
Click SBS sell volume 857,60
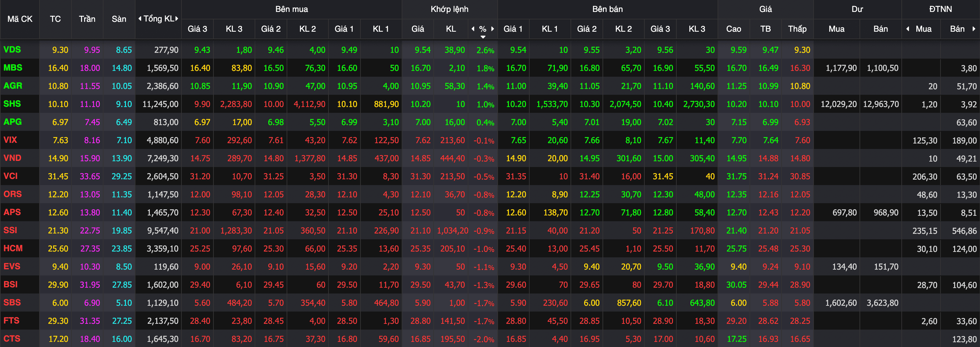pyautogui.click(x=629, y=303)
